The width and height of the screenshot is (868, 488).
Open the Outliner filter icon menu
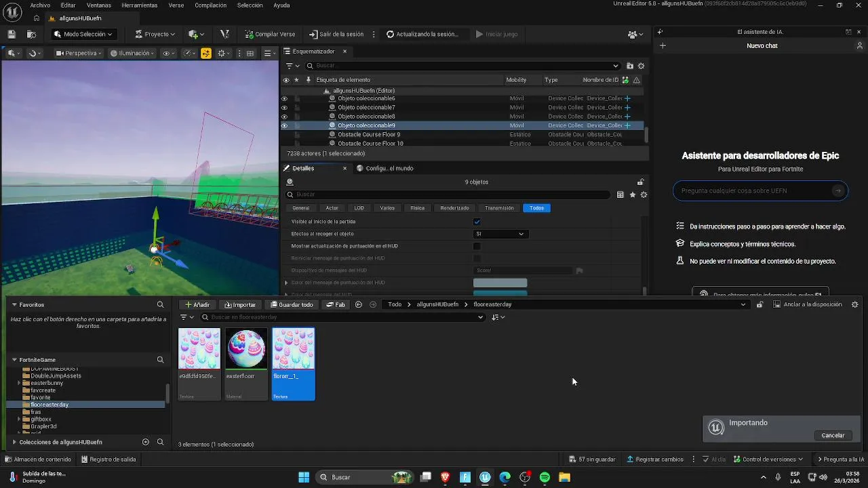click(292, 66)
